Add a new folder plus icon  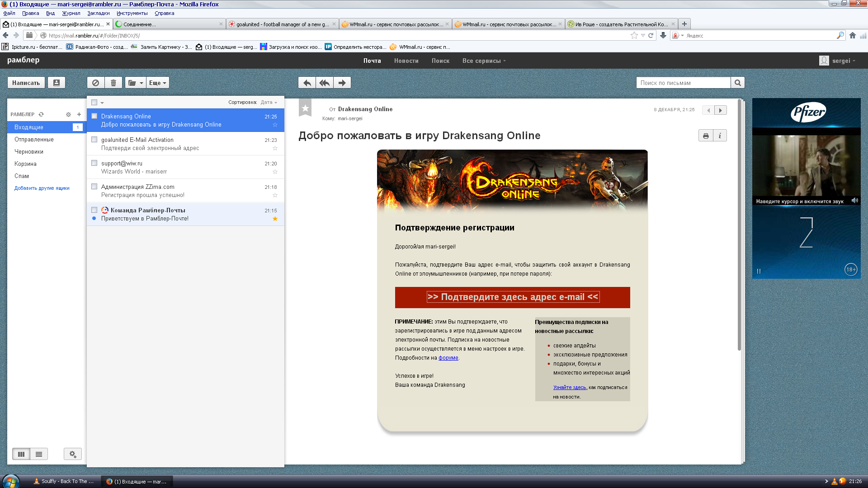(x=79, y=114)
